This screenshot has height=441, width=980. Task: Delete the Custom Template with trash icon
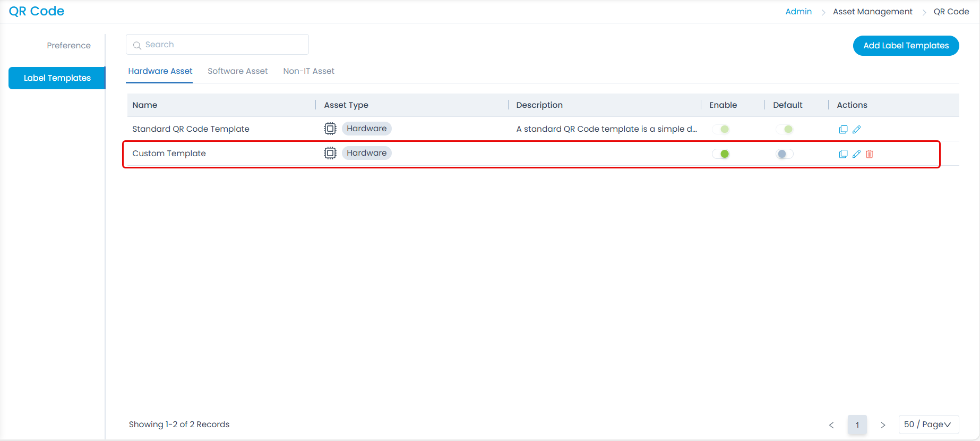tap(870, 154)
